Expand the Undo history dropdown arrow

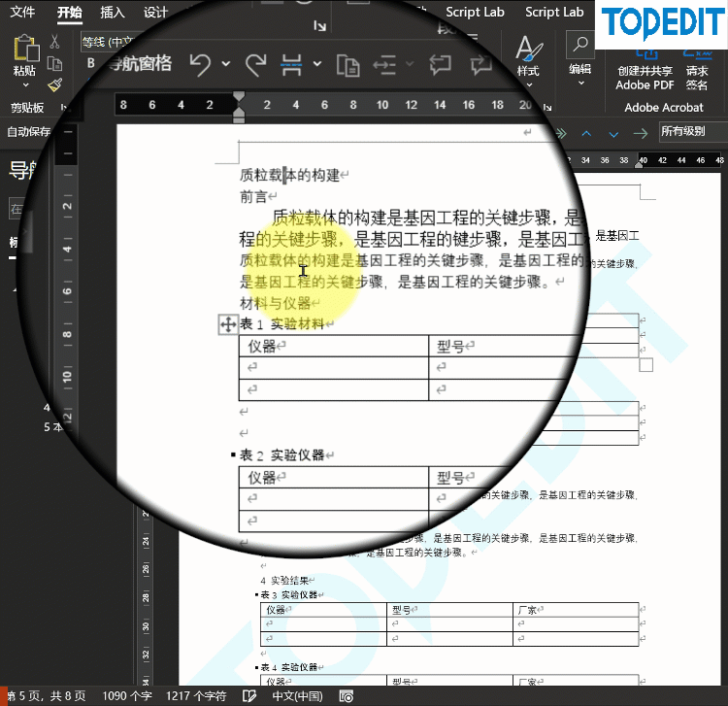(x=225, y=64)
